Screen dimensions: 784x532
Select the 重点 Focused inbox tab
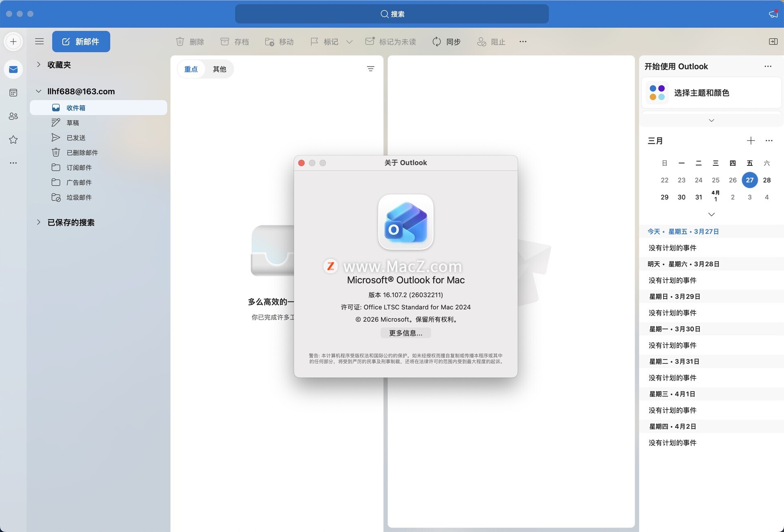point(191,69)
